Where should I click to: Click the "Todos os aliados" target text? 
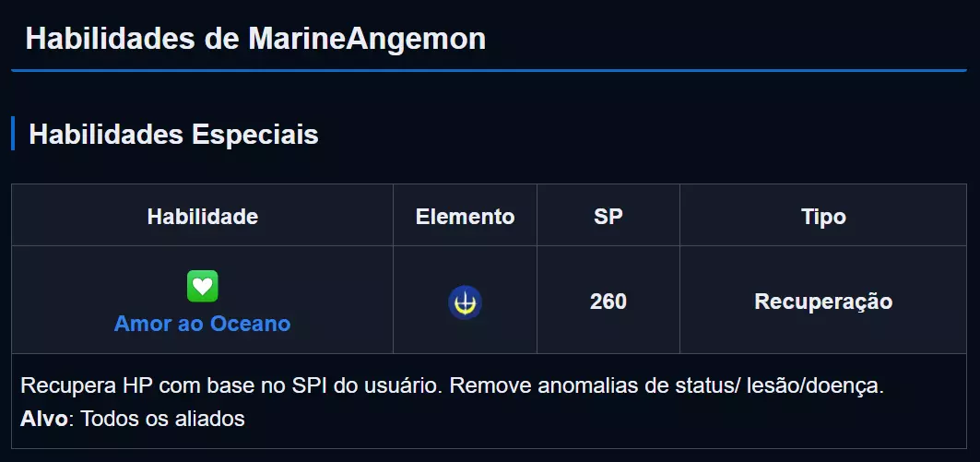click(163, 418)
